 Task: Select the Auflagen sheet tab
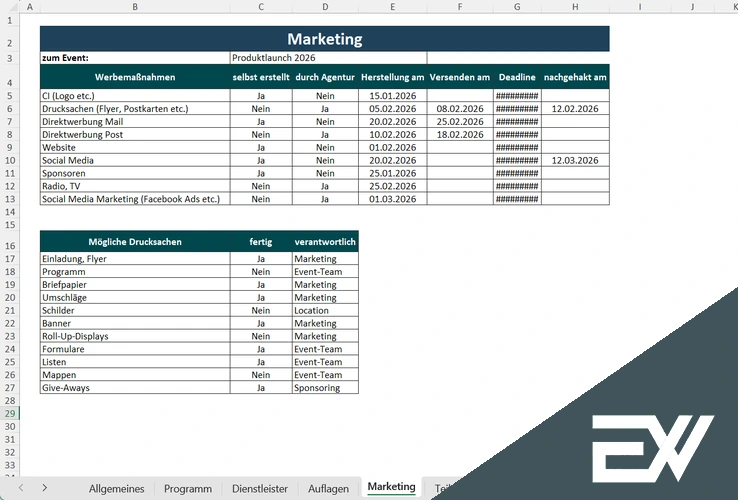328,488
